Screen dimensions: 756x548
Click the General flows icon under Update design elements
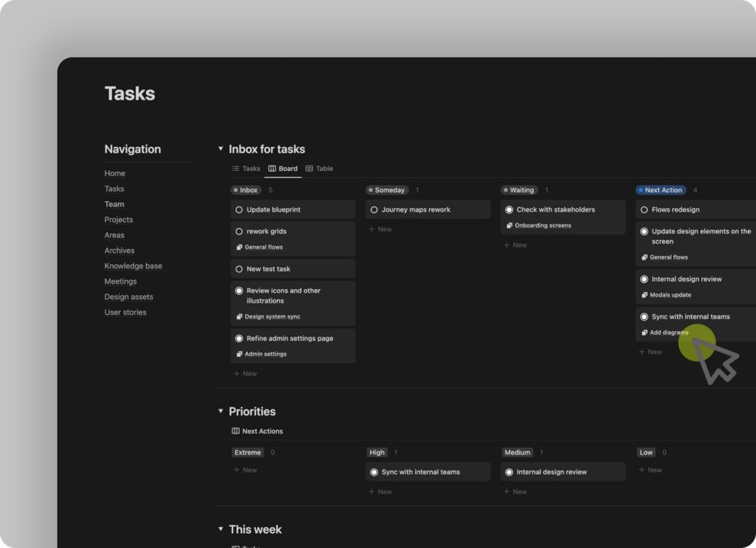[x=645, y=257]
